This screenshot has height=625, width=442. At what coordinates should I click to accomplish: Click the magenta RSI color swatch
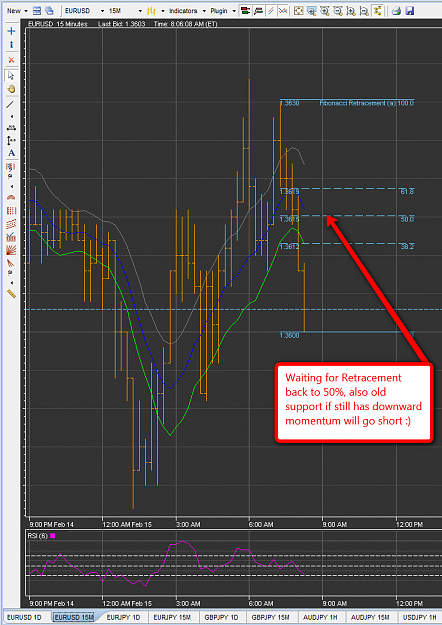pyautogui.click(x=53, y=536)
